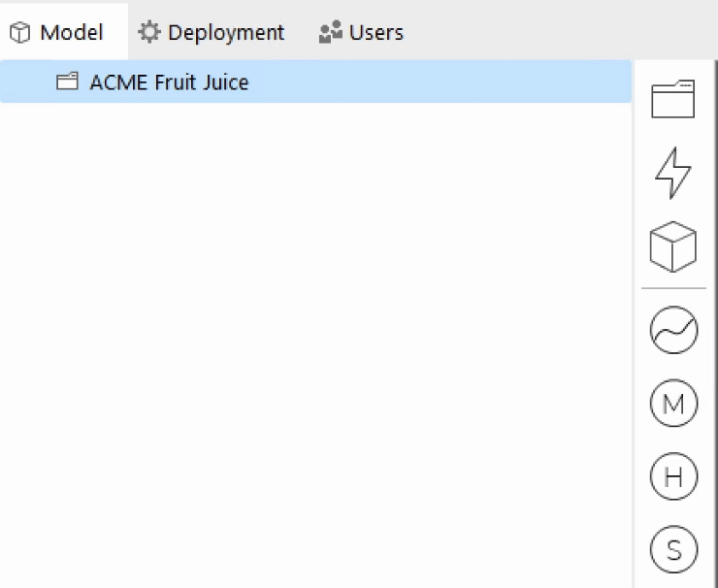Click the circled M icon

(673, 403)
